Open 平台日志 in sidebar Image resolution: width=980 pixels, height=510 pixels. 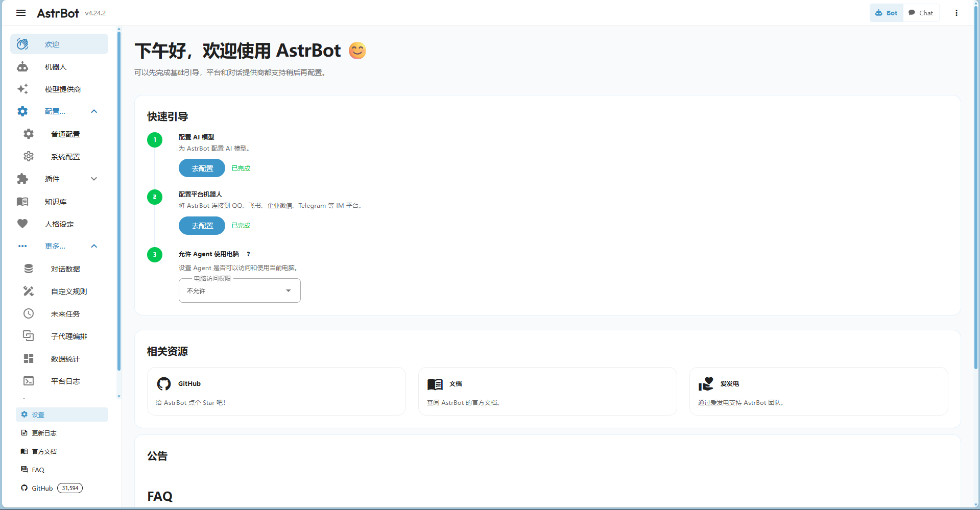pos(59,381)
